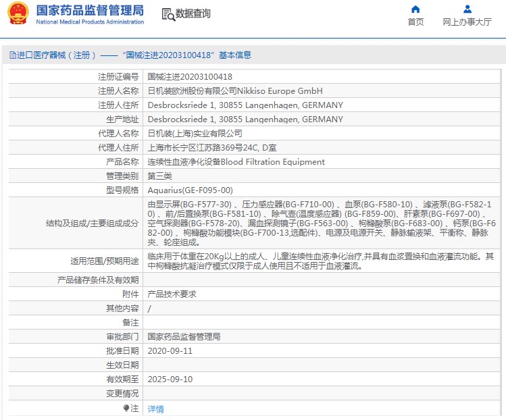Click the 有效期至 label
The image size is (506, 420).
(122, 379)
